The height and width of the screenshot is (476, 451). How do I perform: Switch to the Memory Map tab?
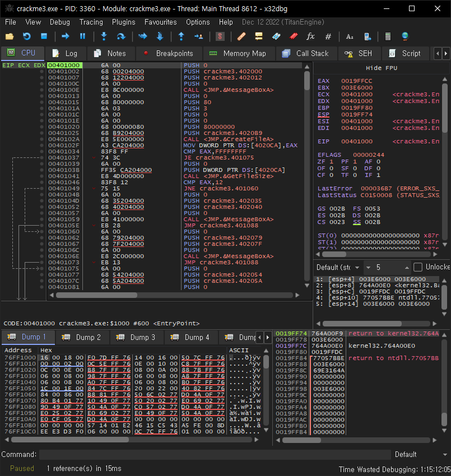click(238, 53)
